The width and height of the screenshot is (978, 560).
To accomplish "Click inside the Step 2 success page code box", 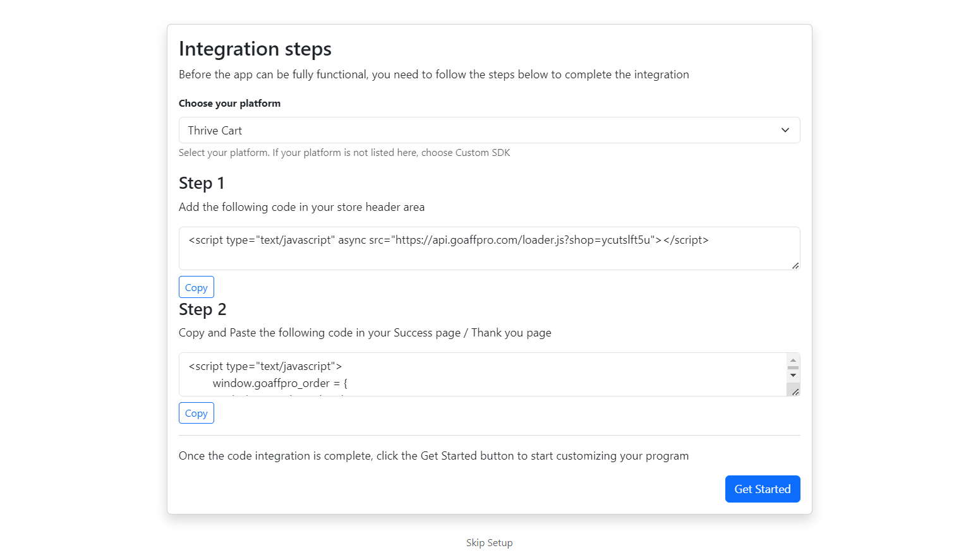I will (480, 374).
